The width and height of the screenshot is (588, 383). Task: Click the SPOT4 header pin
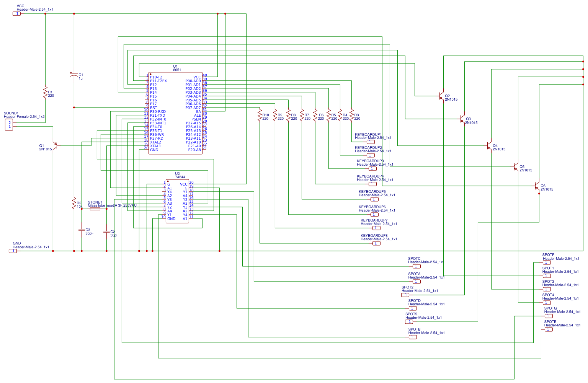pyautogui.click(x=547, y=303)
